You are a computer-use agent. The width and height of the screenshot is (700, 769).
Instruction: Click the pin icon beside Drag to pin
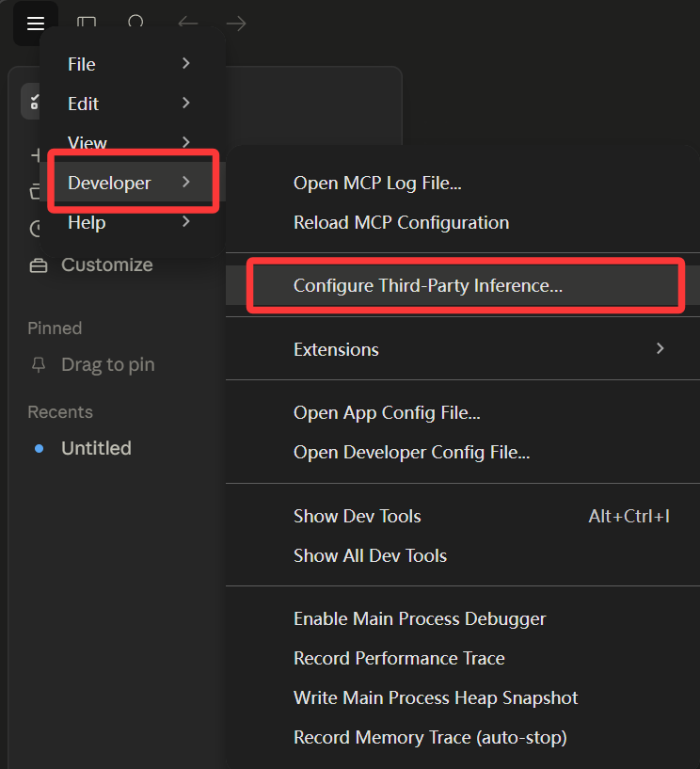coord(38,364)
